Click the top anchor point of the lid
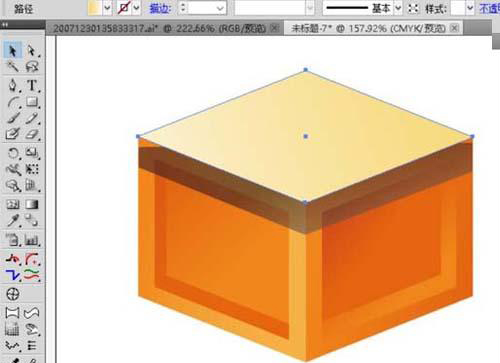The image size is (500, 363). [x=306, y=70]
